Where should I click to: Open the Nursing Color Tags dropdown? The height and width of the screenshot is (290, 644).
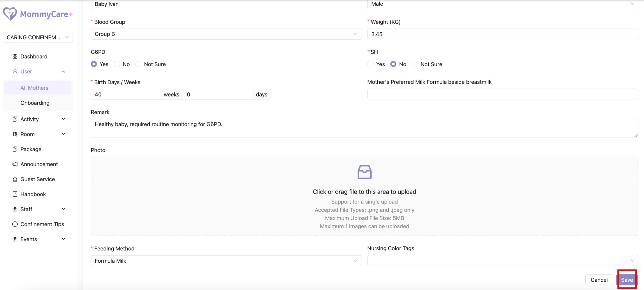tap(502, 261)
